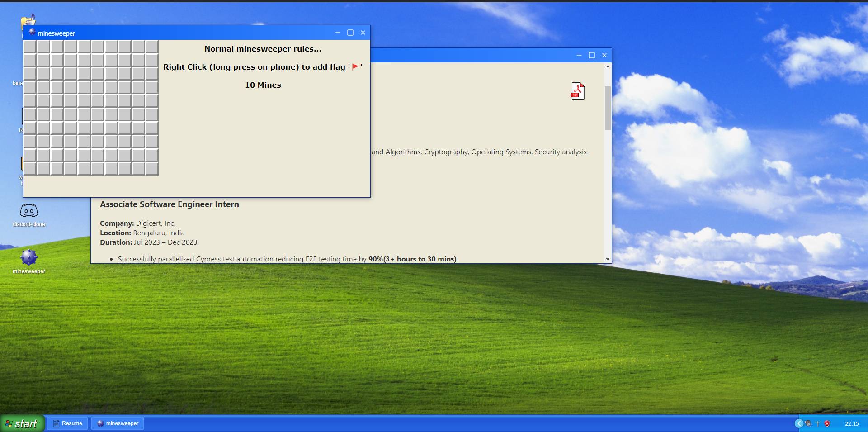This screenshot has width=868, height=432.
Task: Open the Start menu
Action: [22, 423]
